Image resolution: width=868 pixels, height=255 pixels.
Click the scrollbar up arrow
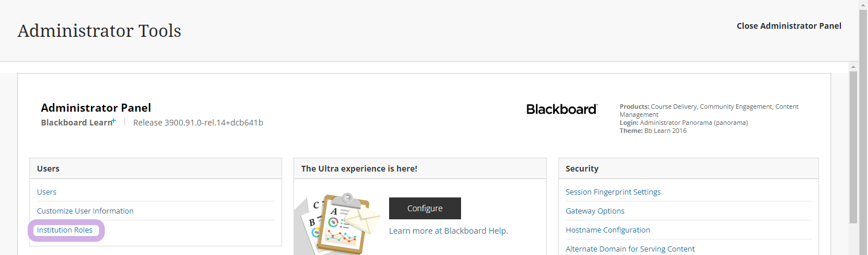[x=854, y=67]
